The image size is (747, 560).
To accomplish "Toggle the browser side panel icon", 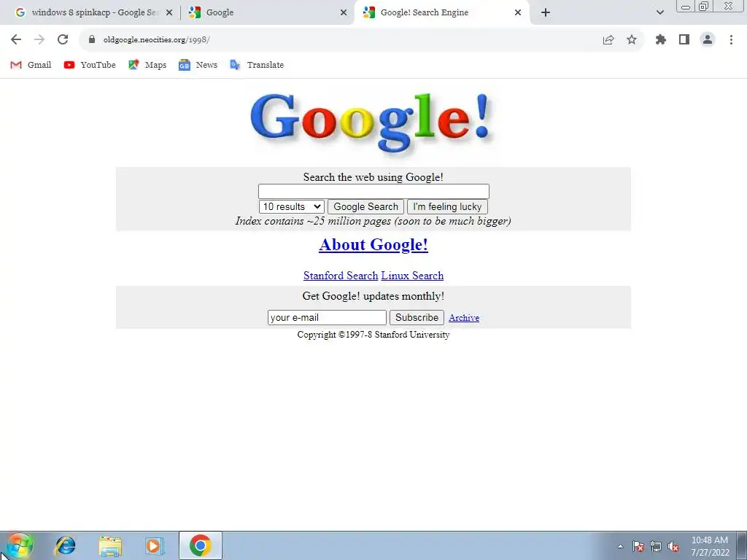I will tap(684, 39).
